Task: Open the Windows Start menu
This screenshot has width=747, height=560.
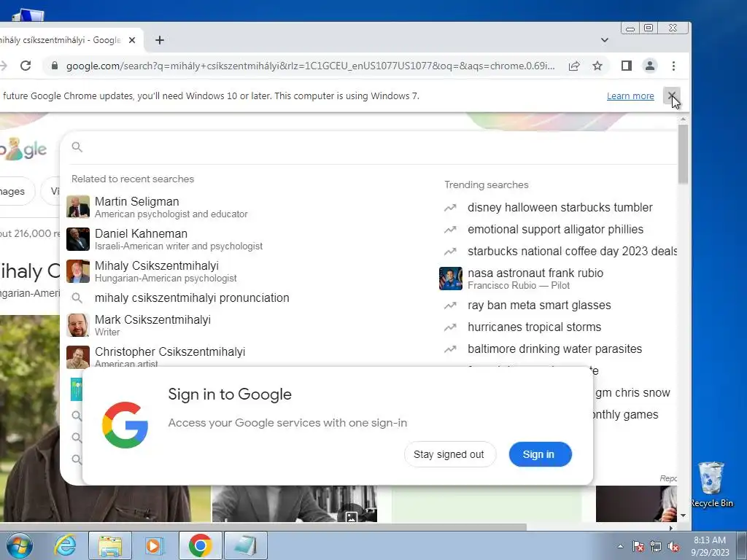Action: pyautogui.click(x=19, y=545)
